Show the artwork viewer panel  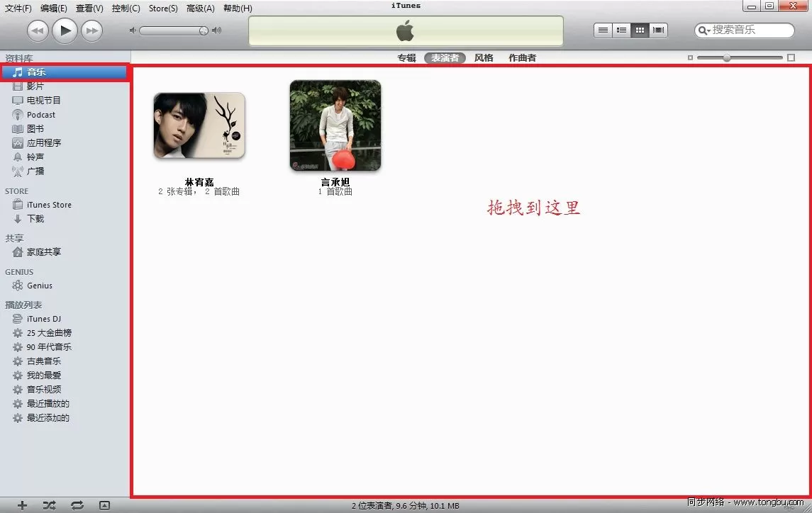point(105,505)
